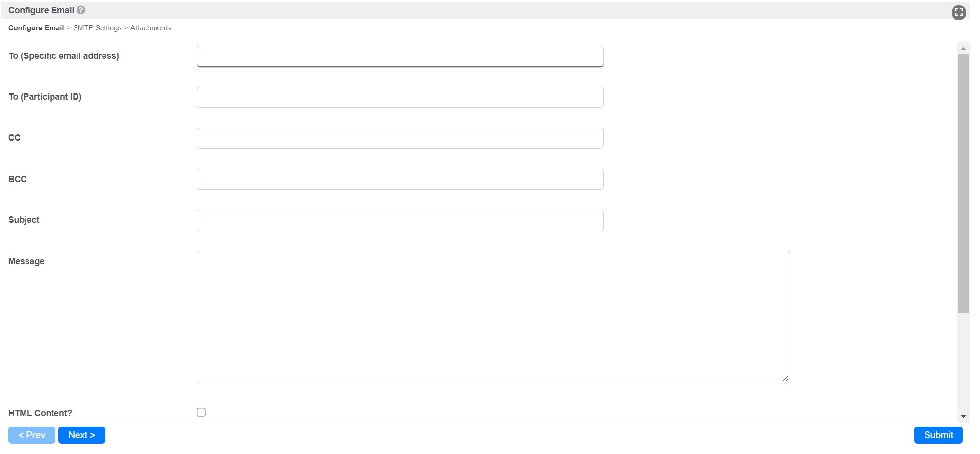Click the scrollbar up arrow
This screenshot has height=454, width=980.
pyautogui.click(x=963, y=49)
